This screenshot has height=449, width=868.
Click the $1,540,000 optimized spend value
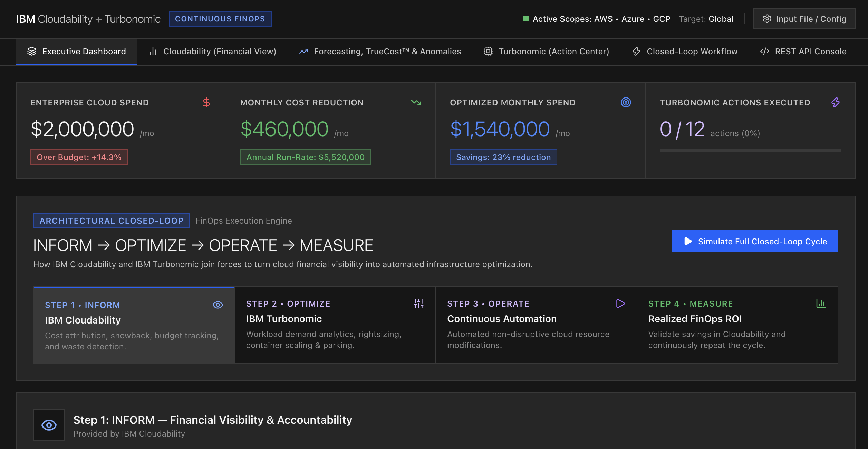click(x=500, y=129)
